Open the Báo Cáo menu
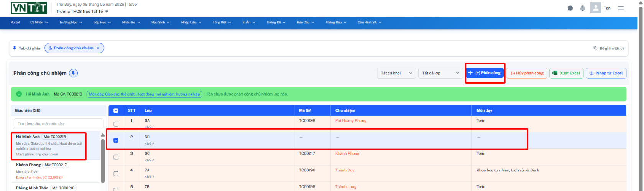 [x=306, y=22]
